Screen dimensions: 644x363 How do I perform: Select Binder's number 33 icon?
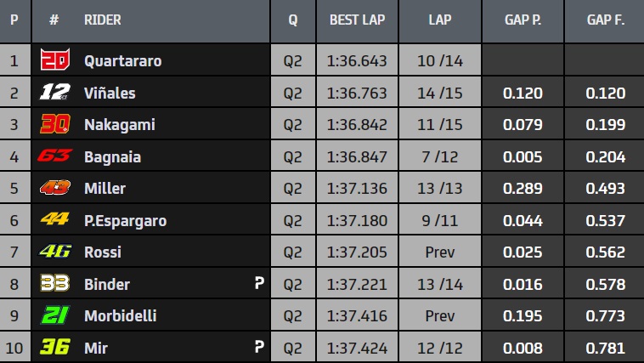click(54, 284)
